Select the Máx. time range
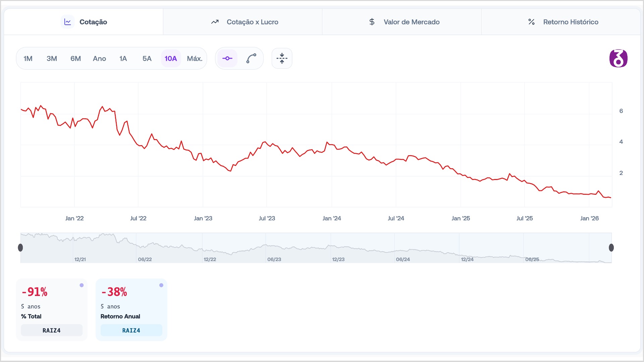644x362 pixels. pyautogui.click(x=195, y=59)
